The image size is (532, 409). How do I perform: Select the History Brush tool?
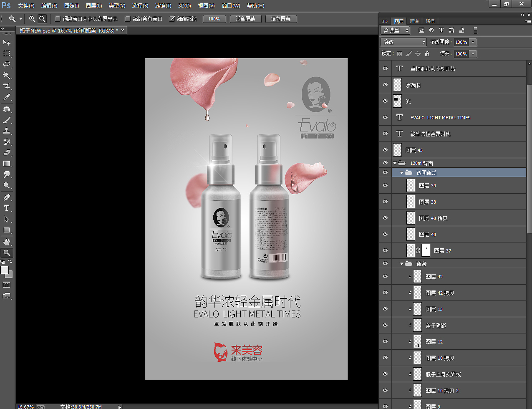tap(7, 142)
